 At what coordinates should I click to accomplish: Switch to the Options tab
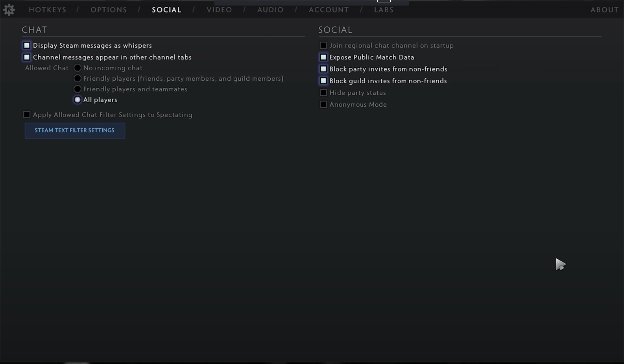[109, 10]
